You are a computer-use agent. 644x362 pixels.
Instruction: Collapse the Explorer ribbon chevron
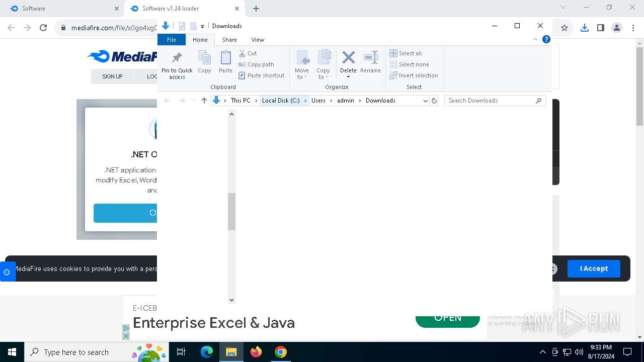tap(535, 39)
